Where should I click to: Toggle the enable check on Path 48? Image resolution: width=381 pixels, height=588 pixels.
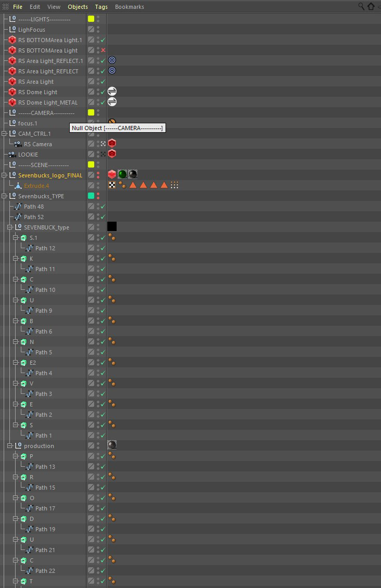103,206
